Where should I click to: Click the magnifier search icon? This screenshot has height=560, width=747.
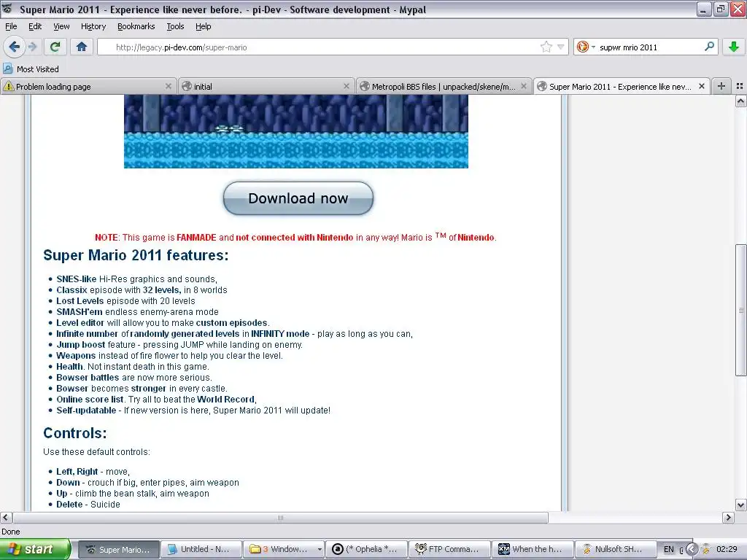click(709, 47)
